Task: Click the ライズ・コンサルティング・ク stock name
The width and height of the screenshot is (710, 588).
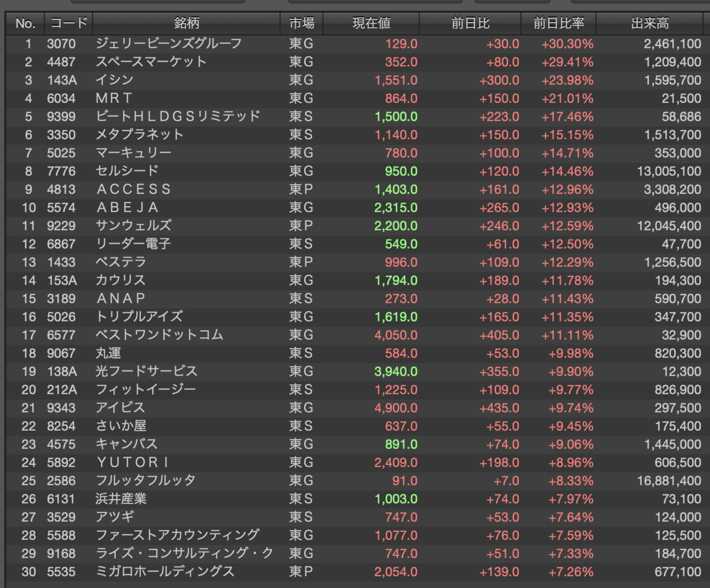Action: coord(184,553)
